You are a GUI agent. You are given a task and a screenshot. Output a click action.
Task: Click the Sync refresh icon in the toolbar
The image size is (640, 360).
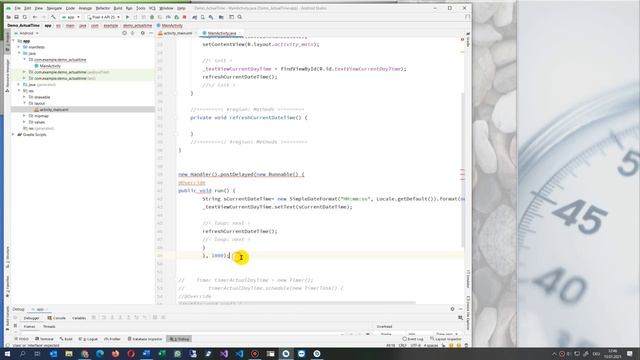click(x=24, y=17)
